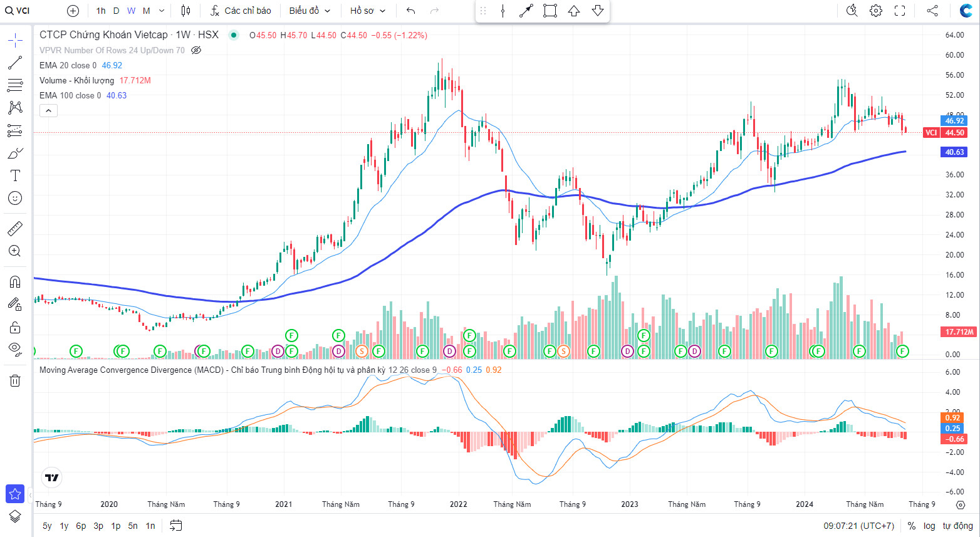The height and width of the screenshot is (537, 980).
Task: Open the share chart icon
Action: [932, 11]
